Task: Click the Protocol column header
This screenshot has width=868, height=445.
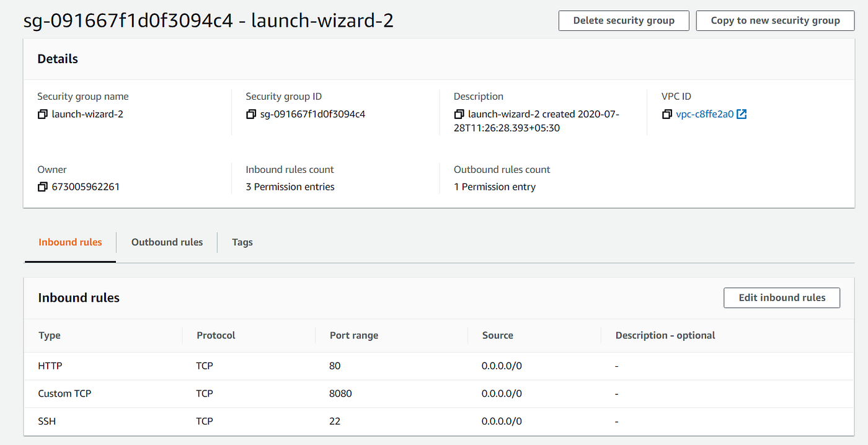Action: (215, 335)
